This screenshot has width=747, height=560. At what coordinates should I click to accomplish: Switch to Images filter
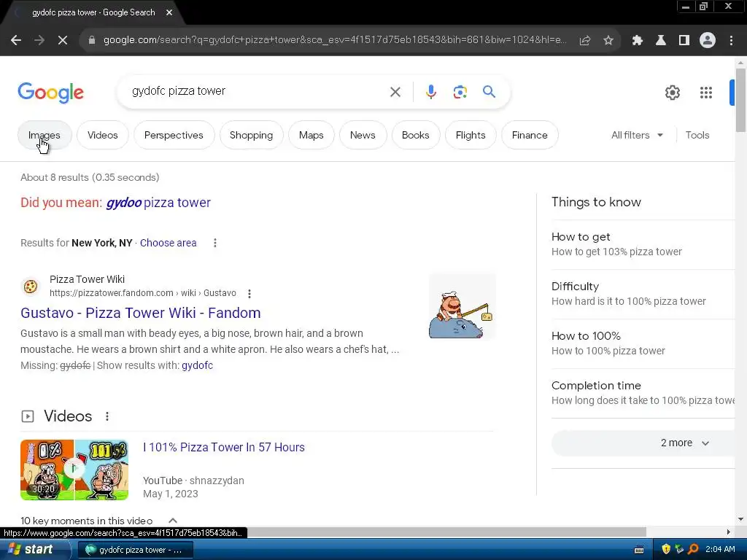click(44, 135)
